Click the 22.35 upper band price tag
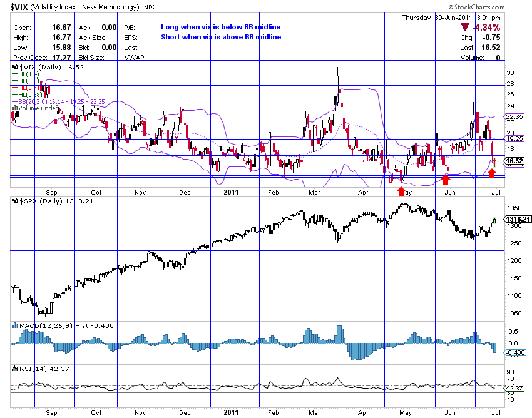The image size is (532, 418). click(x=514, y=117)
